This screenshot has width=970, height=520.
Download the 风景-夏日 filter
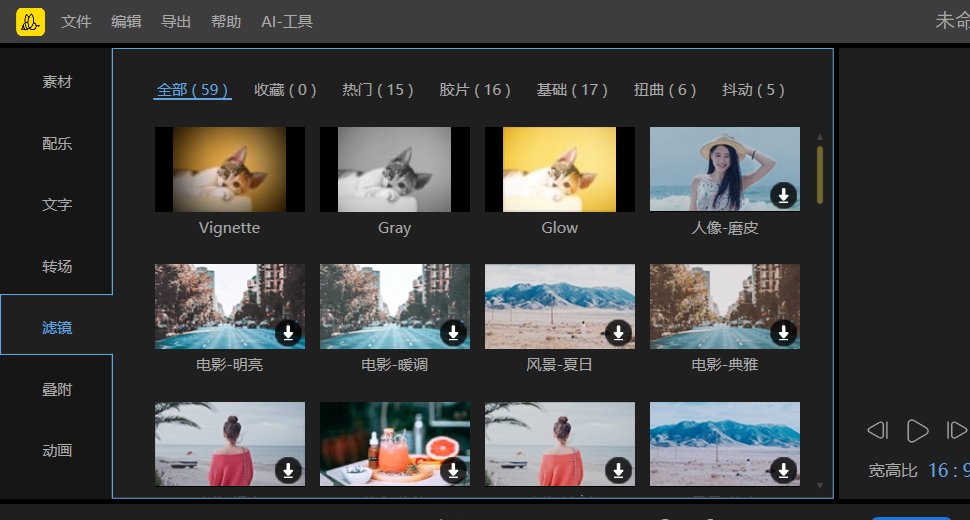click(619, 333)
